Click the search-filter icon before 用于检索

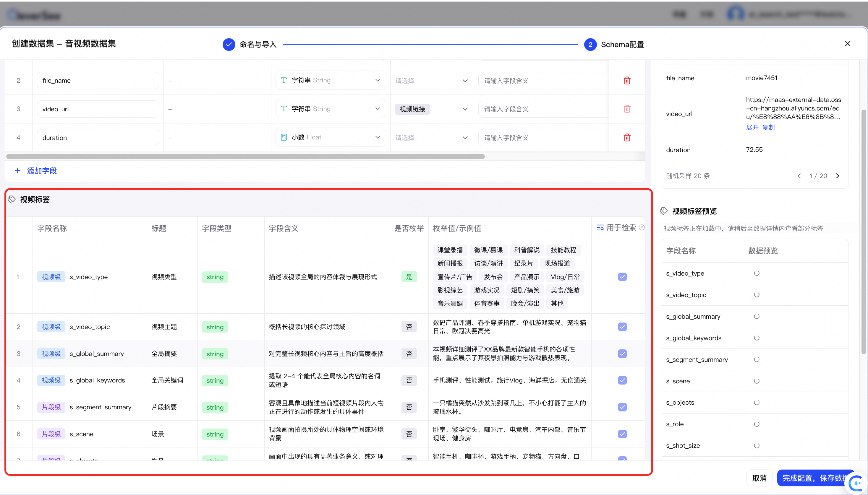[600, 228]
